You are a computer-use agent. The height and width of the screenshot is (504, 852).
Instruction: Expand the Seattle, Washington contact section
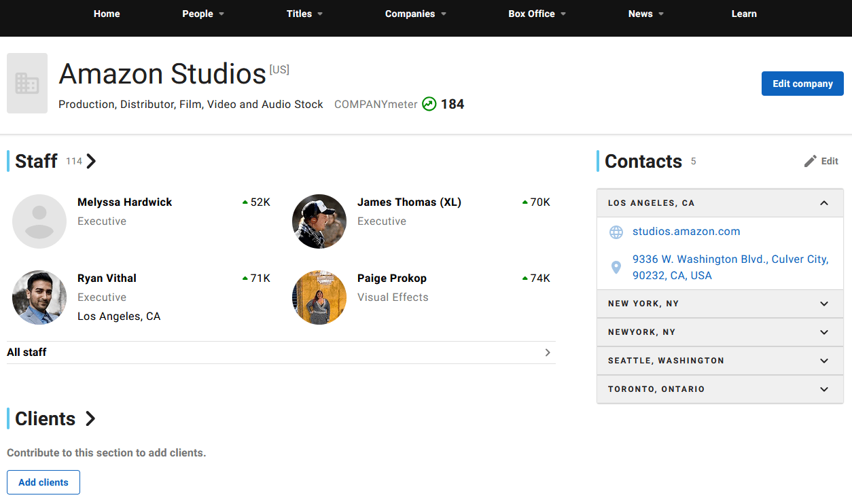coord(824,361)
